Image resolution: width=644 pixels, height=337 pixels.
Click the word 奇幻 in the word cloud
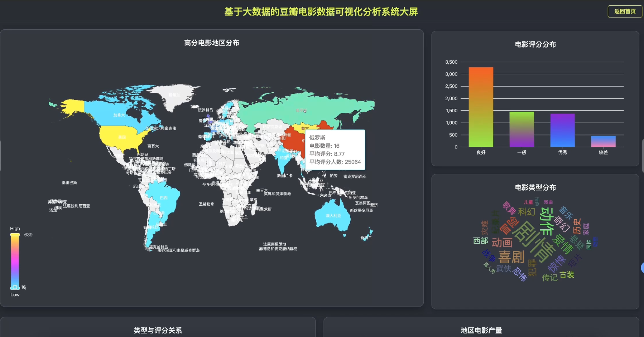562,224
